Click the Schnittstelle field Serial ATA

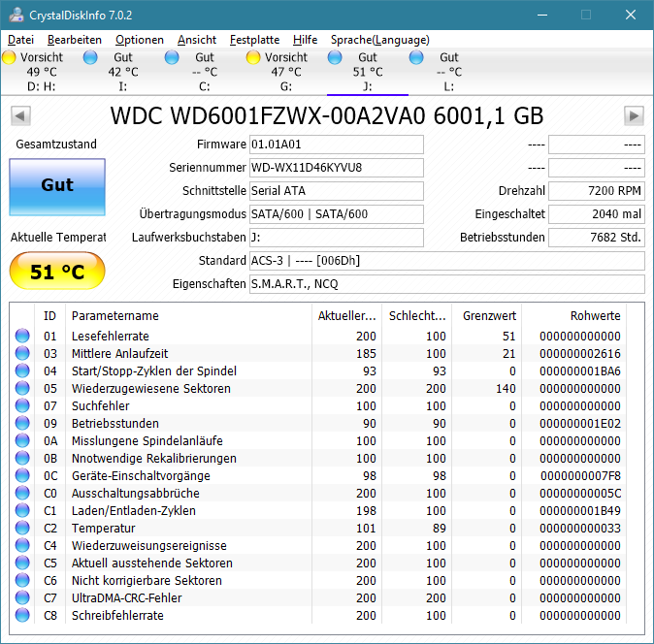point(337,191)
